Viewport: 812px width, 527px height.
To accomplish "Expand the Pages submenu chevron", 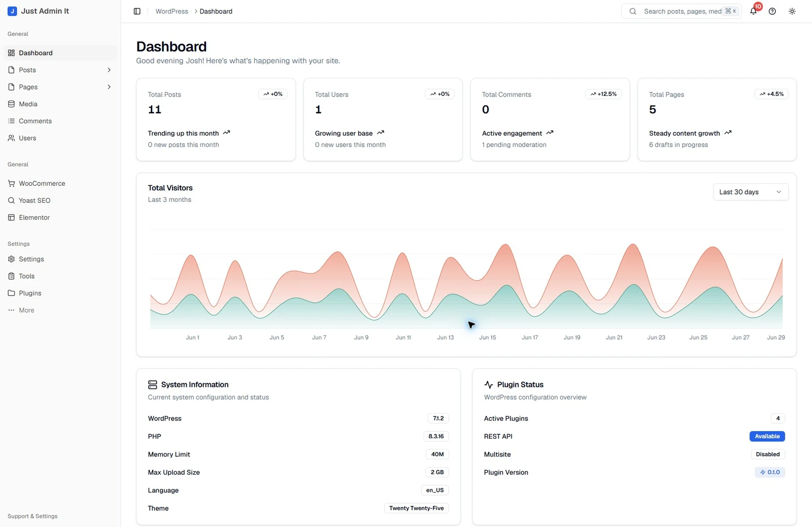I will [x=109, y=87].
